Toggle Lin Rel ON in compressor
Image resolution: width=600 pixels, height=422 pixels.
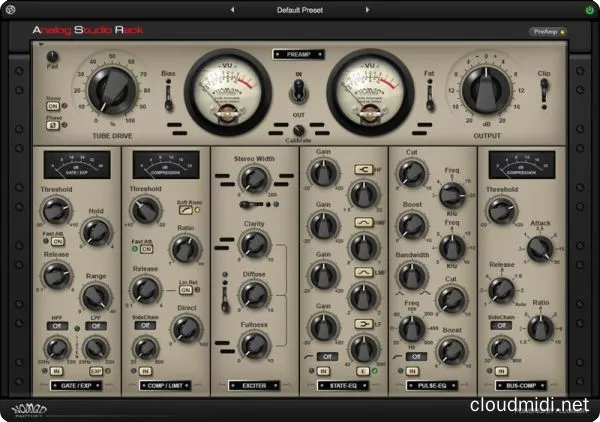[185, 289]
